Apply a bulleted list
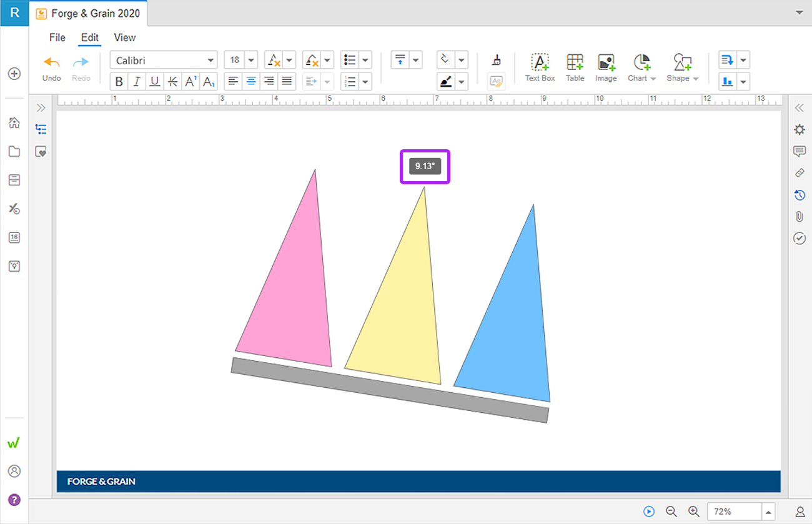812x524 pixels. pos(350,60)
